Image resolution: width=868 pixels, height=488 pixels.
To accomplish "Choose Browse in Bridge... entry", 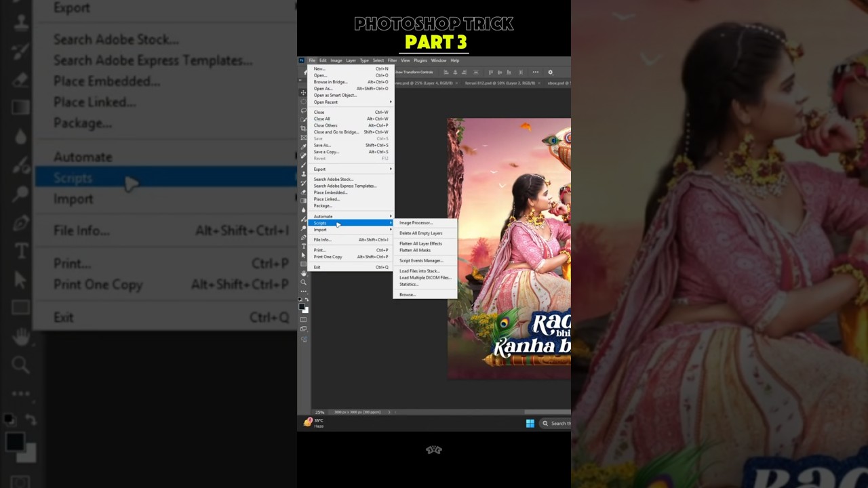I will pyautogui.click(x=351, y=82).
